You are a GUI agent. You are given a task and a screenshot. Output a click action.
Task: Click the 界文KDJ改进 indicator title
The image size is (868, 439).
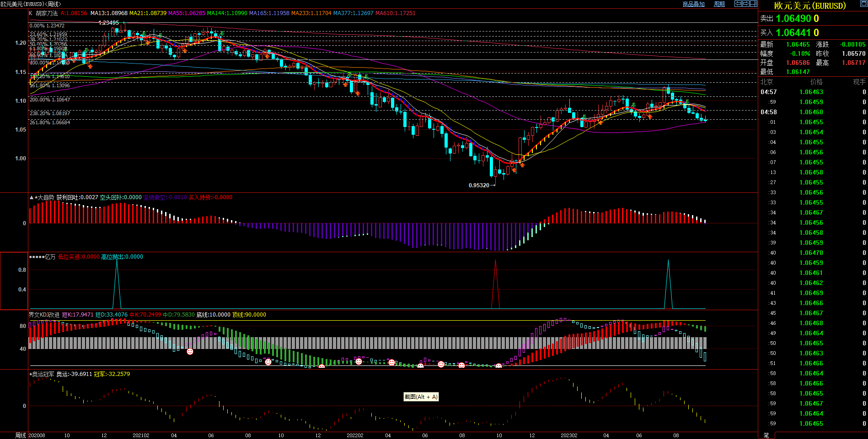point(44,315)
